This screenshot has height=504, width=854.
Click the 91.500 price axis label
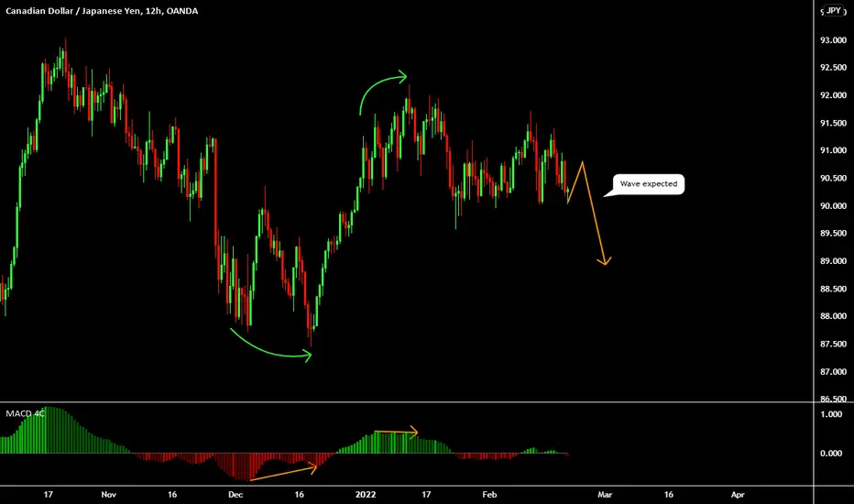(833, 123)
